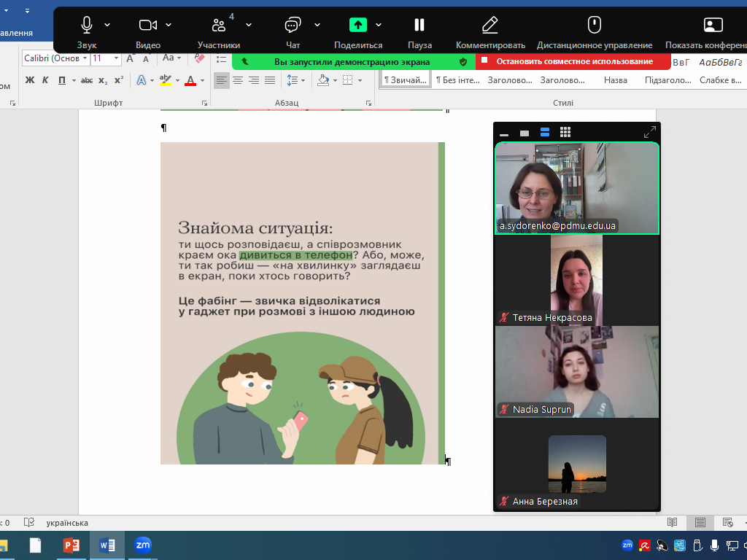Toggle bold with the Ж button
The image size is (747, 560).
coord(29,80)
